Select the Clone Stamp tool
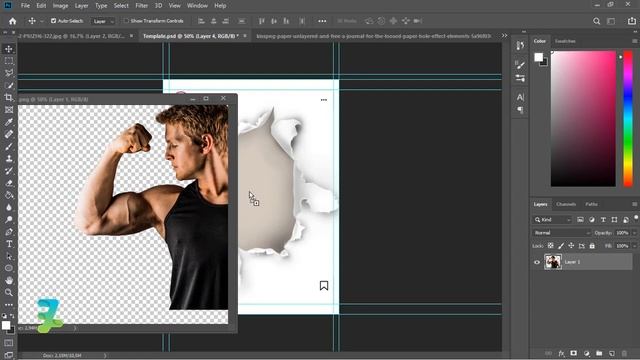This screenshot has height=360, width=640. [x=9, y=158]
